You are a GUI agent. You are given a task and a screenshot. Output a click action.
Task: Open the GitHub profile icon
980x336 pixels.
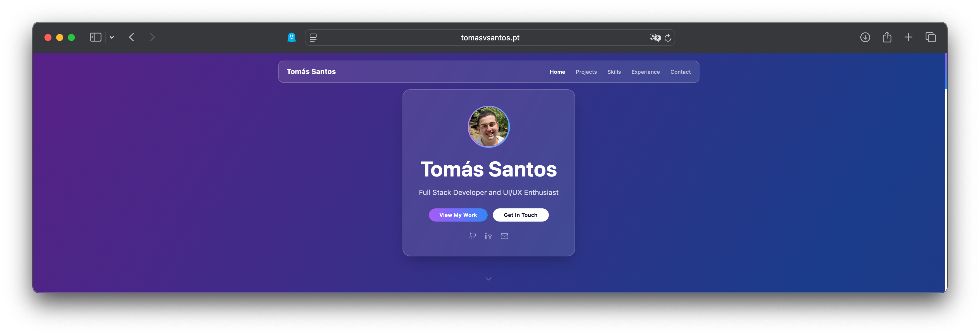(x=472, y=236)
